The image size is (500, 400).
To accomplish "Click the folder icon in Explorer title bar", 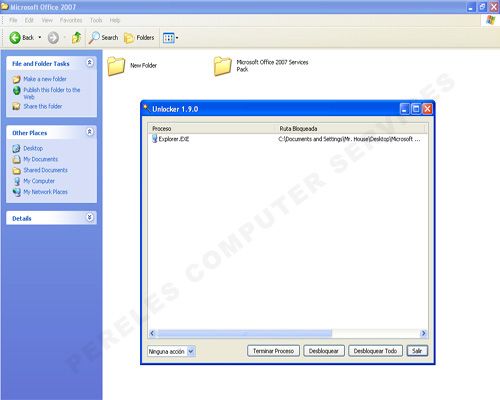I will 4,6.
